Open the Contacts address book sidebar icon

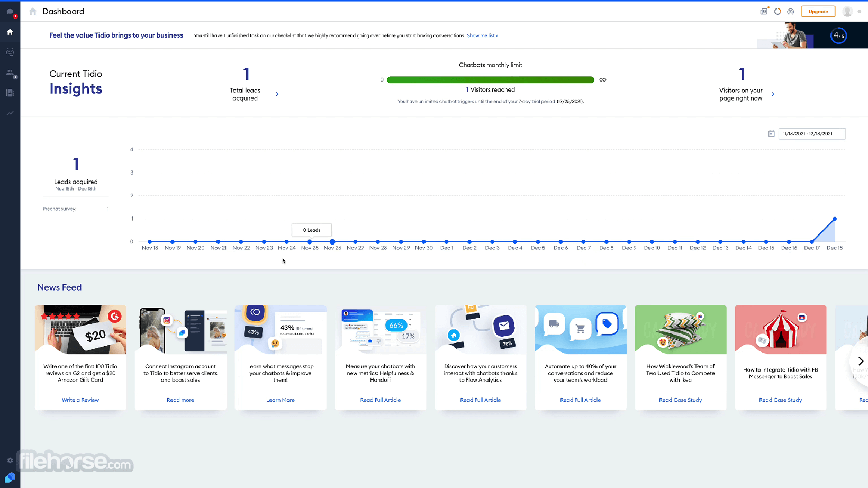(10, 93)
